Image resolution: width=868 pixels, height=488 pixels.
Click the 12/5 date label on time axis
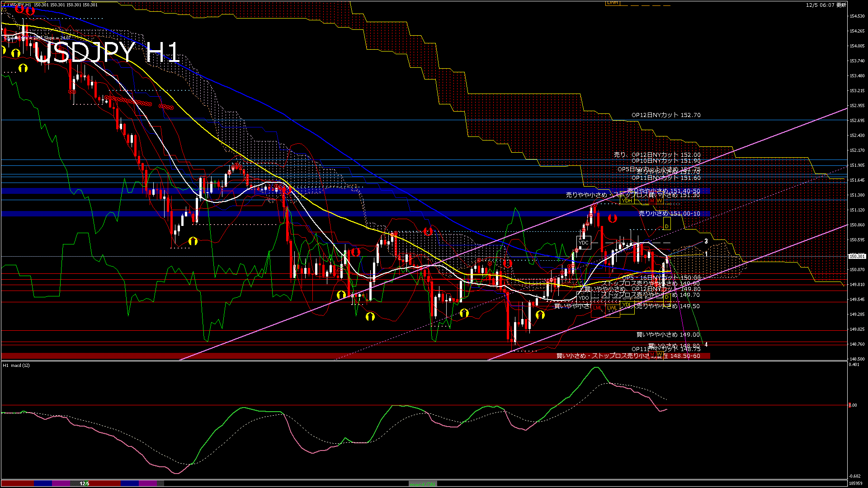click(x=84, y=483)
